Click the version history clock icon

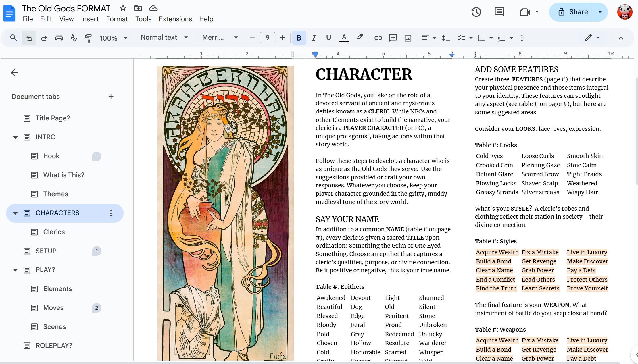[x=476, y=12]
